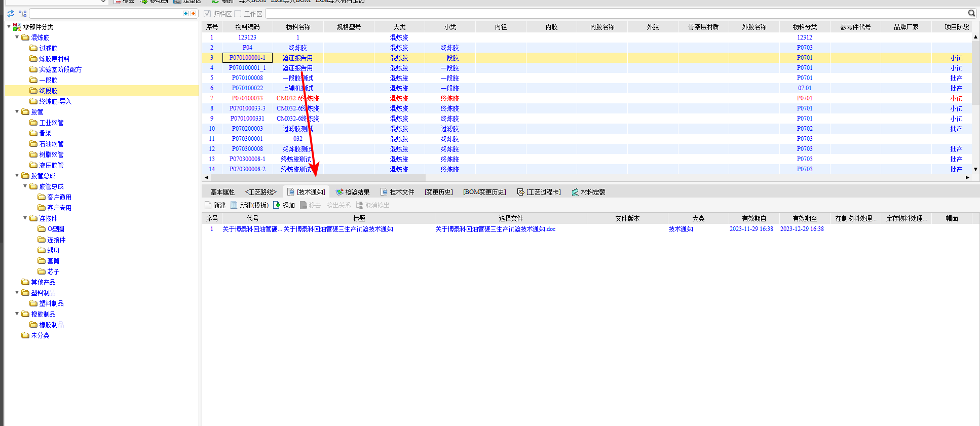Click the main search input field at top
Image resolution: width=980 pixels, height=426 pixels.
pos(616,14)
